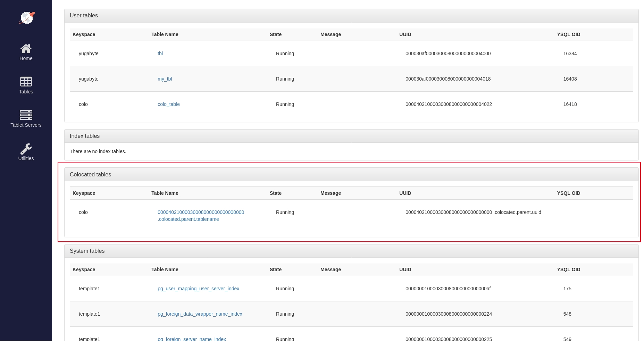Open the my_tbl table link
644x341 pixels.
click(165, 79)
